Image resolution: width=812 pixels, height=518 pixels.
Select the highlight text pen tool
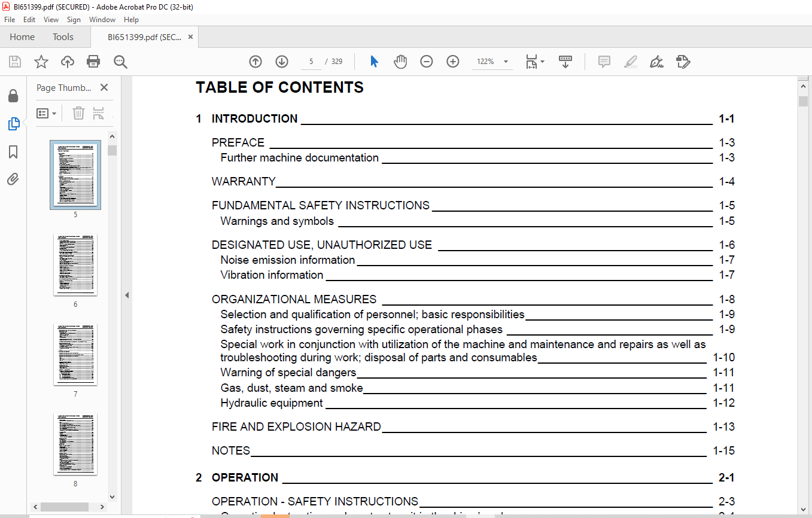pyautogui.click(x=631, y=62)
